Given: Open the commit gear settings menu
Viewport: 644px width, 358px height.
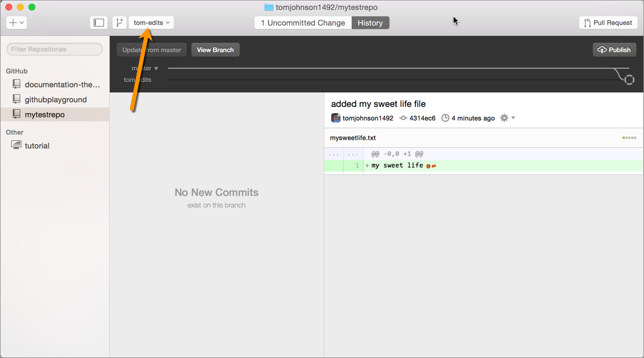Looking at the screenshot, I should pos(507,118).
